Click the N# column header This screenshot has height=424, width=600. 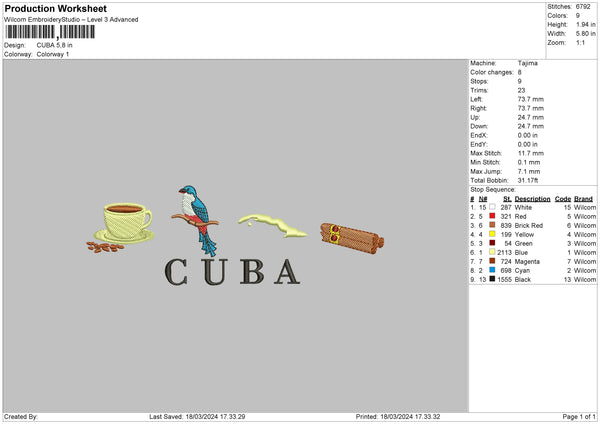point(483,199)
